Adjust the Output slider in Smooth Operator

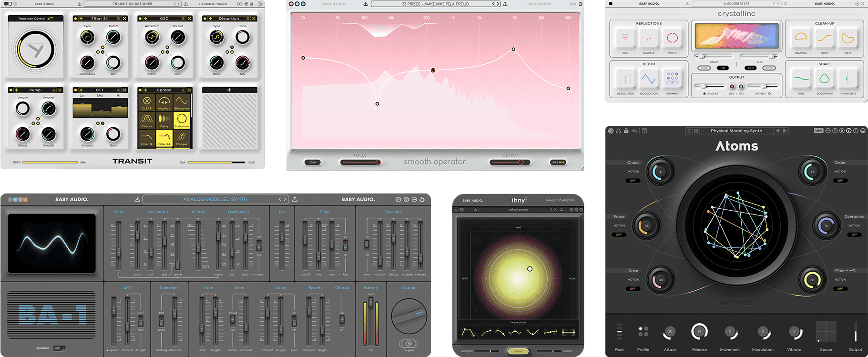(x=510, y=163)
